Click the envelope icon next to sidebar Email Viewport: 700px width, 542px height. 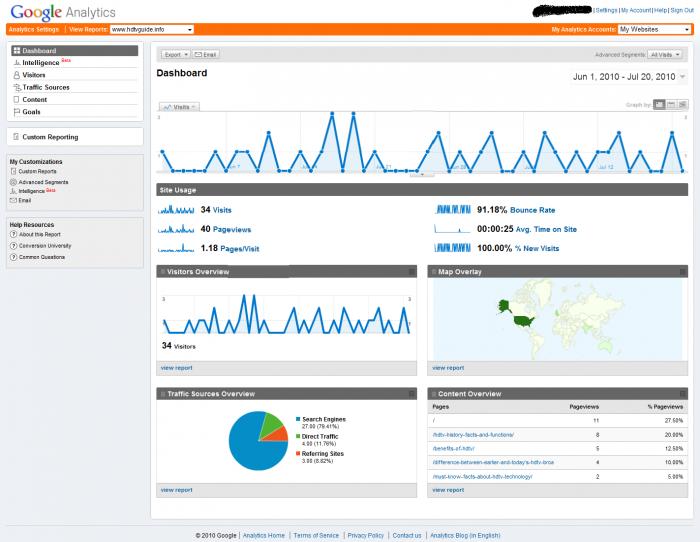click(13, 200)
